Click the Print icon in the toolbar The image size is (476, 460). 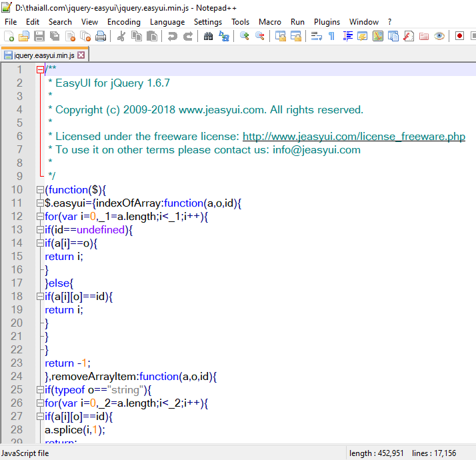(101, 36)
